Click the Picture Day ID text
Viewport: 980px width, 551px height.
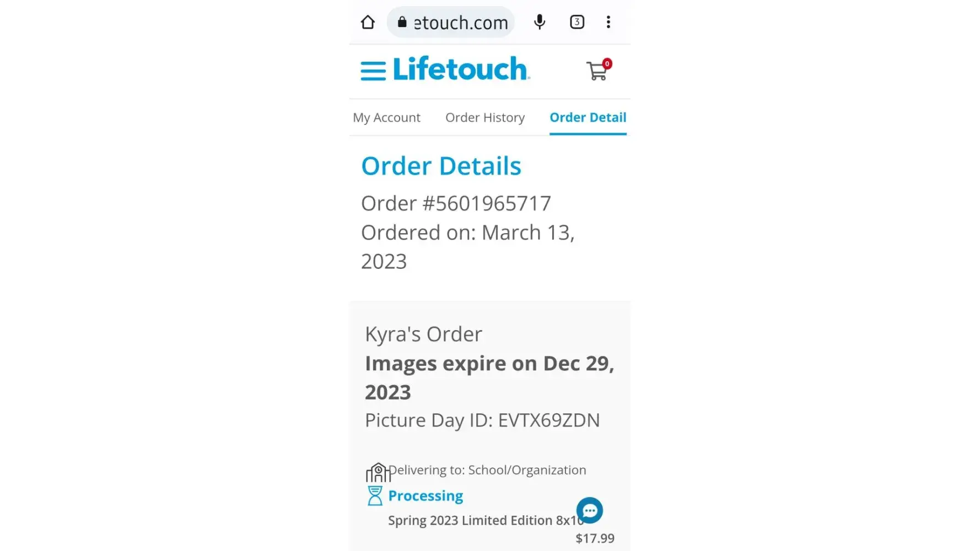[482, 420]
